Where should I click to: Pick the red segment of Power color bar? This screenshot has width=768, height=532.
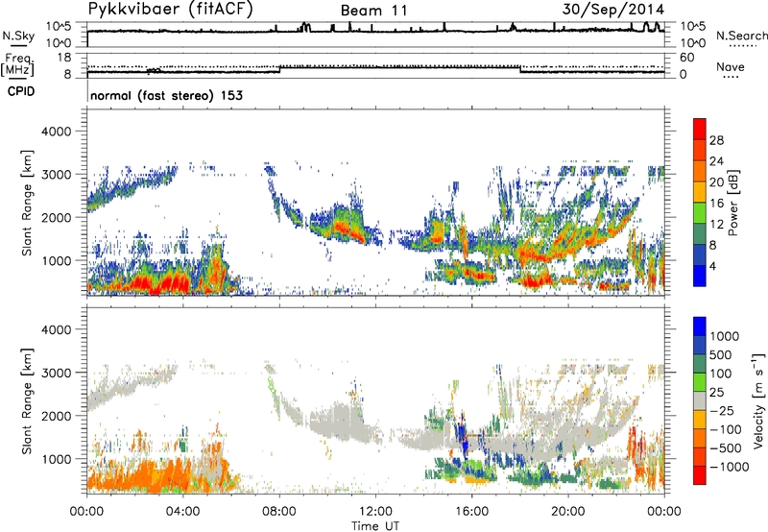coord(700,130)
